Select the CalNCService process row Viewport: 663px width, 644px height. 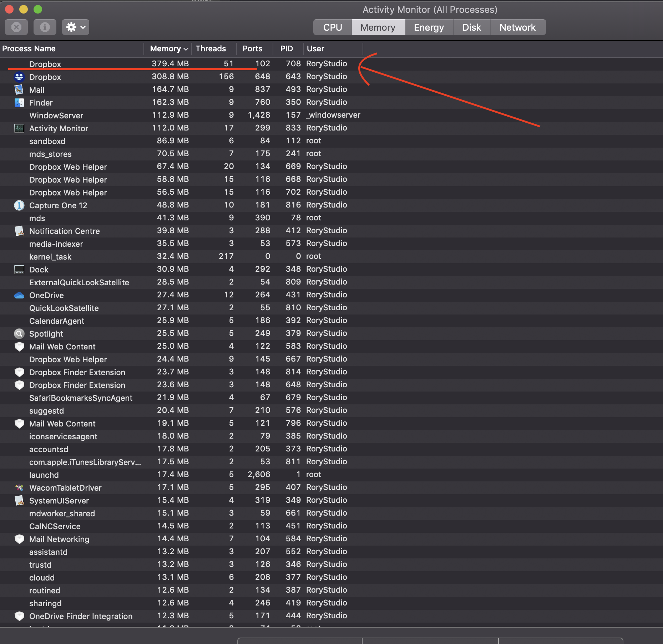point(331,526)
